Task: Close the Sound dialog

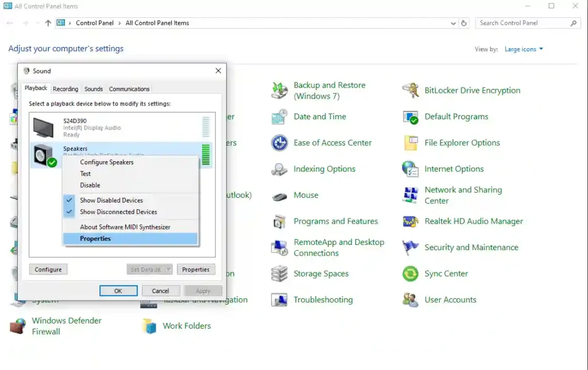Action: (x=218, y=71)
